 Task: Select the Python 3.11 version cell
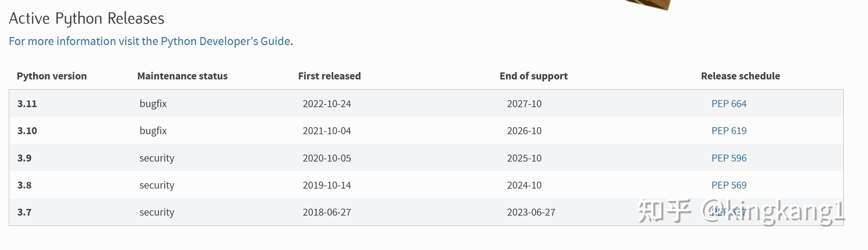27,104
